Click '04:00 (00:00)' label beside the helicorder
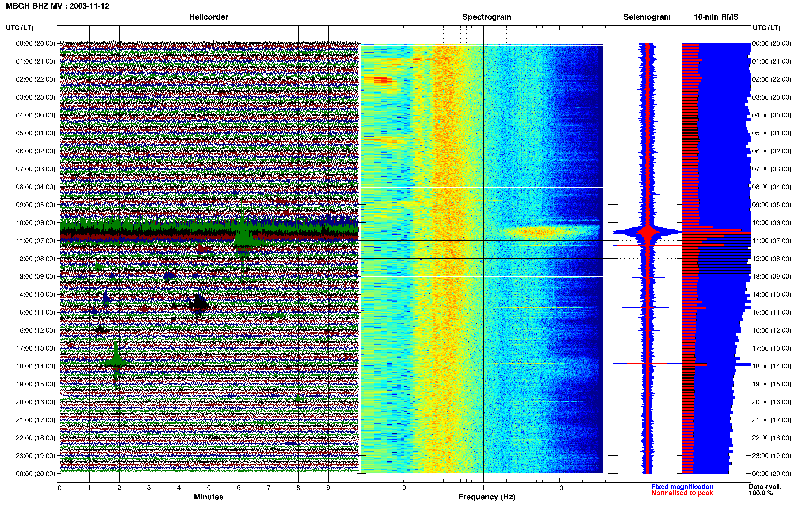The image size is (812, 508). click(36, 115)
